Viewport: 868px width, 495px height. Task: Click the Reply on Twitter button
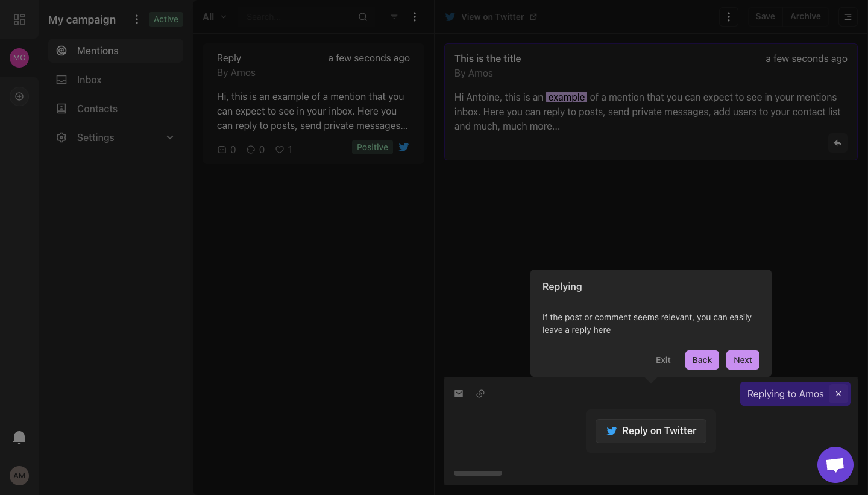pos(651,431)
